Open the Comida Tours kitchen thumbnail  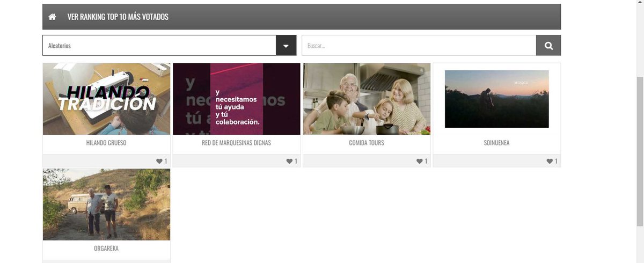pos(367,99)
